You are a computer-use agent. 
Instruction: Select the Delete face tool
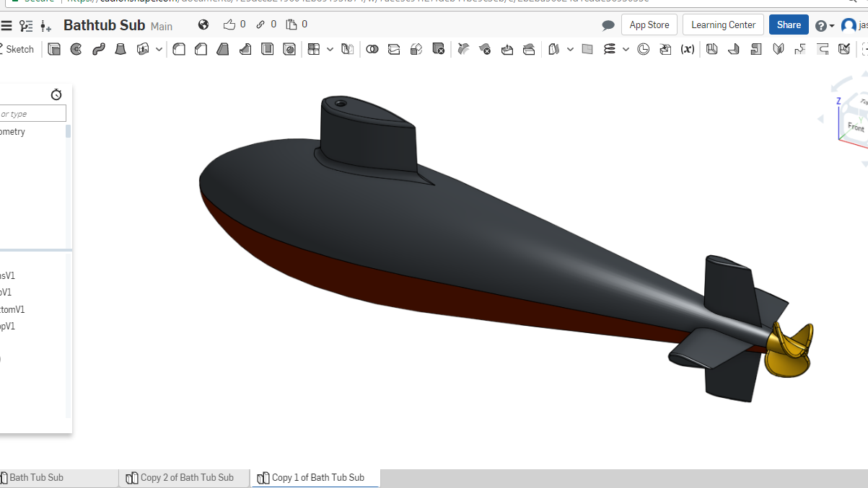485,50
